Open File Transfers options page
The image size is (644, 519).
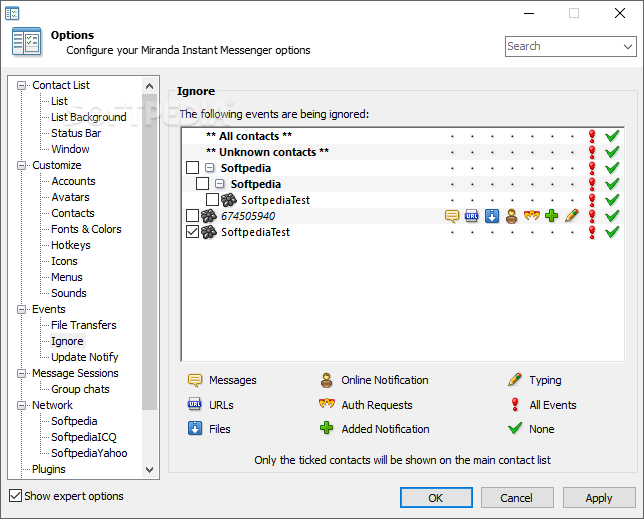(84, 325)
